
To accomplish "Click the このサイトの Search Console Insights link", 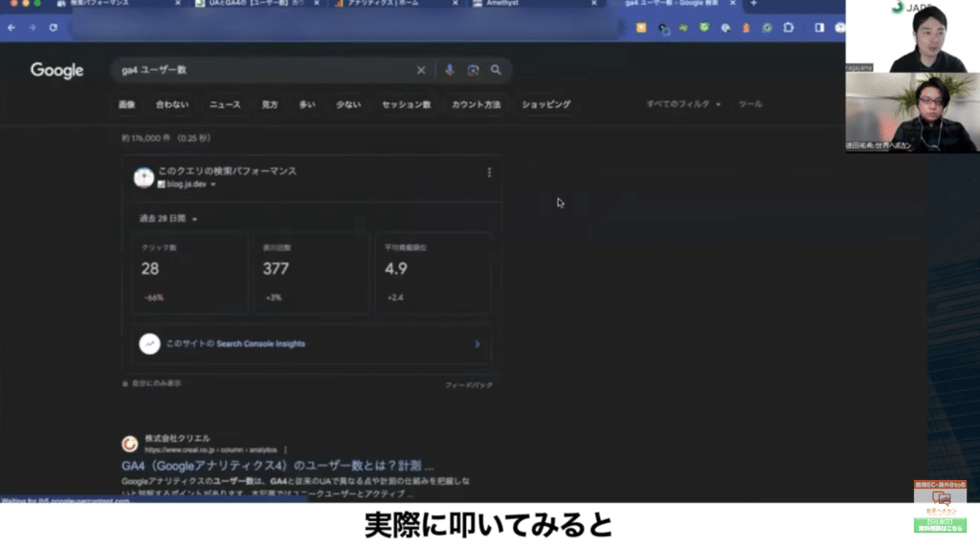I will point(235,343).
